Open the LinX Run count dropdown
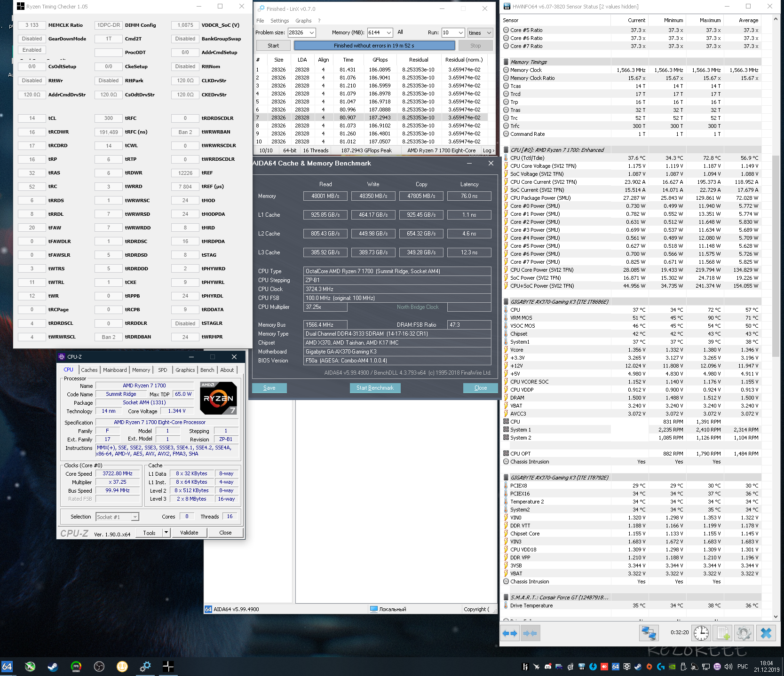This screenshot has height=676, width=784. [461, 32]
